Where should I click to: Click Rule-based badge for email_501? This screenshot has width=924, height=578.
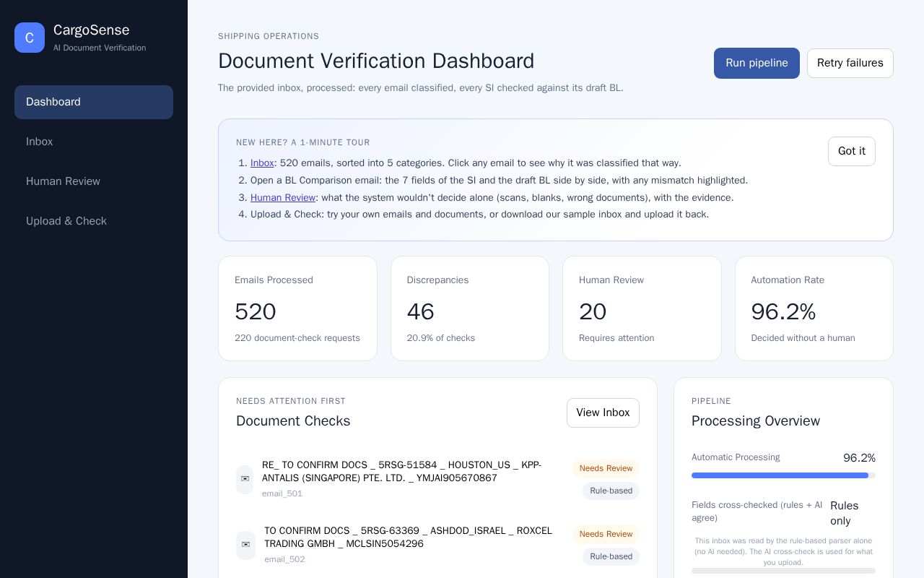[x=611, y=491]
